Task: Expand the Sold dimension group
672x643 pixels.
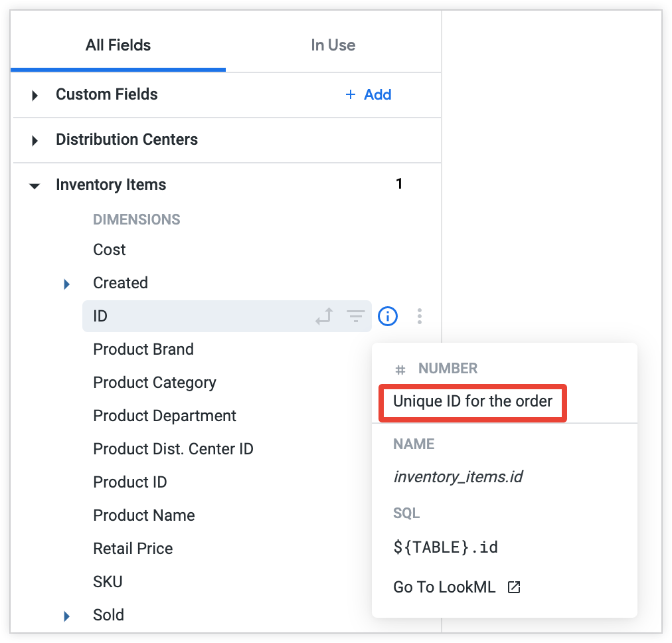Action: 66,616
